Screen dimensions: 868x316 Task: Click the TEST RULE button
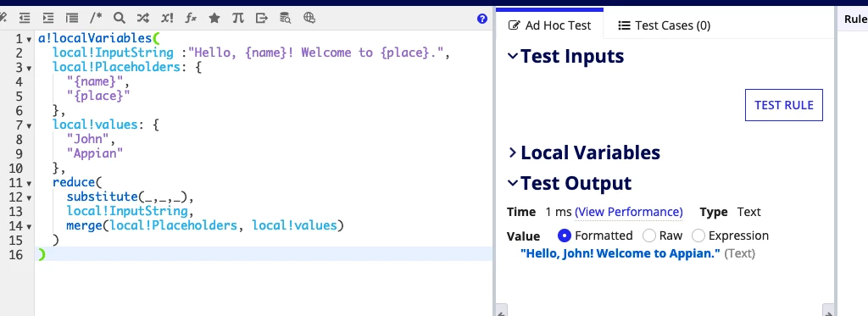coord(784,105)
